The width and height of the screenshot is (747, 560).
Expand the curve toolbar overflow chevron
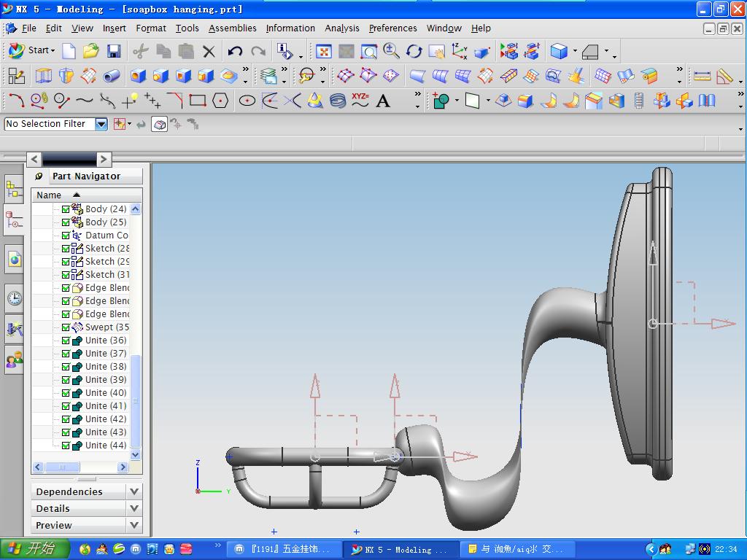418,94
